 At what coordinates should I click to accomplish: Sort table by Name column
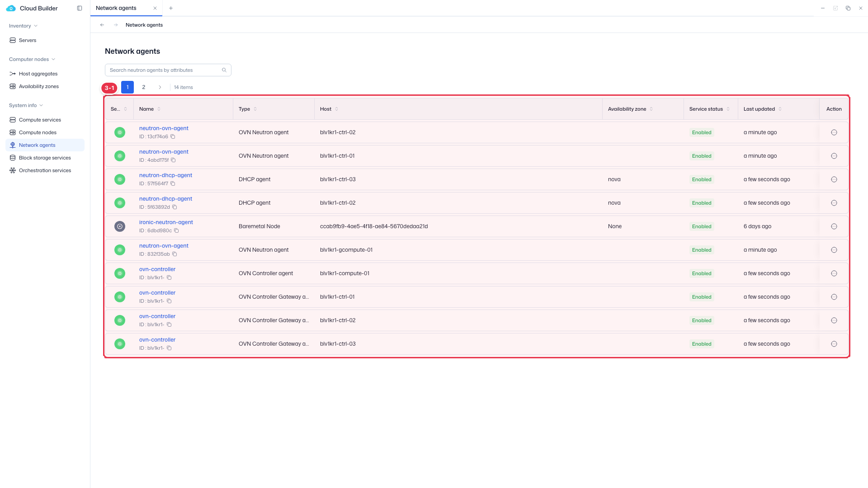(x=159, y=109)
